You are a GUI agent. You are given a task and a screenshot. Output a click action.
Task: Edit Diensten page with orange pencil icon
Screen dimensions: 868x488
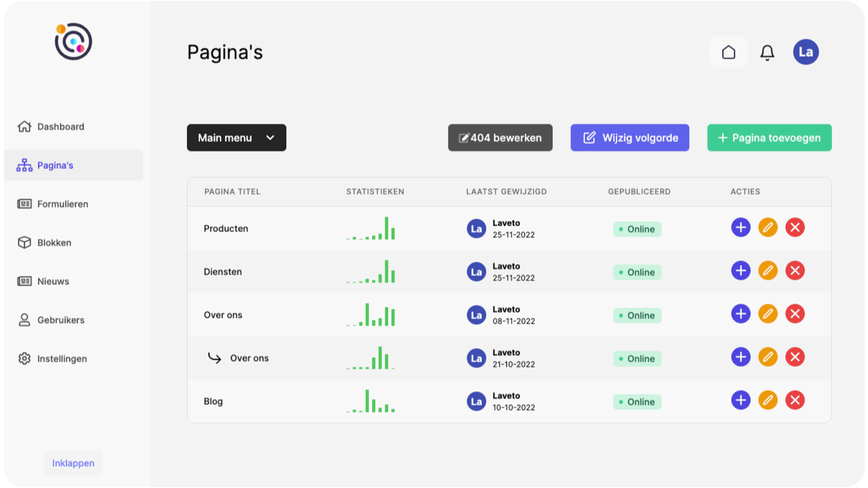[768, 271]
